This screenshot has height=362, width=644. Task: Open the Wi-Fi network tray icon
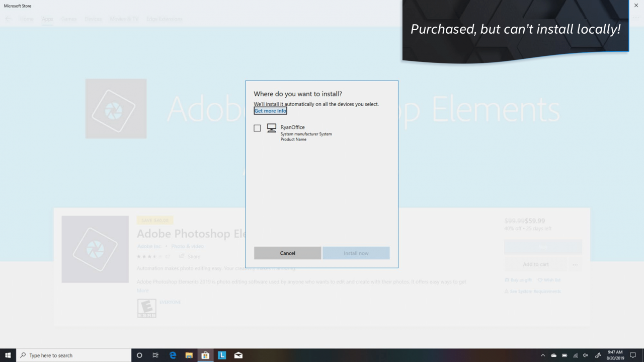(575, 355)
